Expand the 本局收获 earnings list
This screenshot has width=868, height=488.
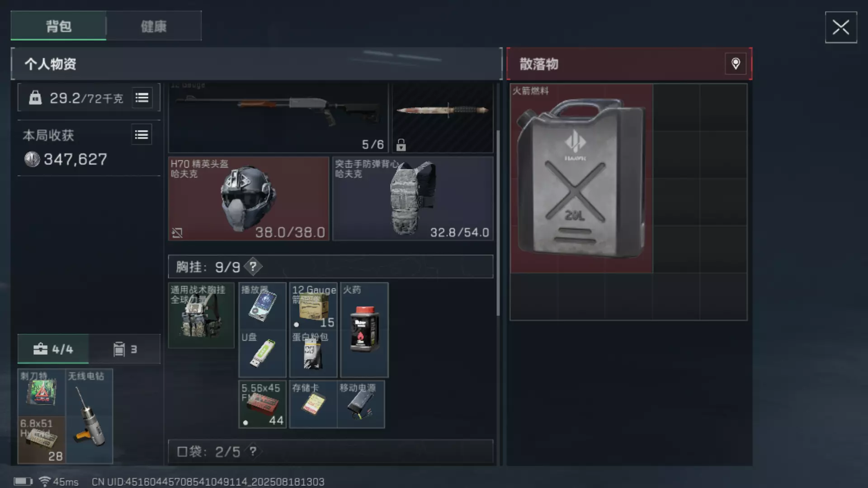142,135
